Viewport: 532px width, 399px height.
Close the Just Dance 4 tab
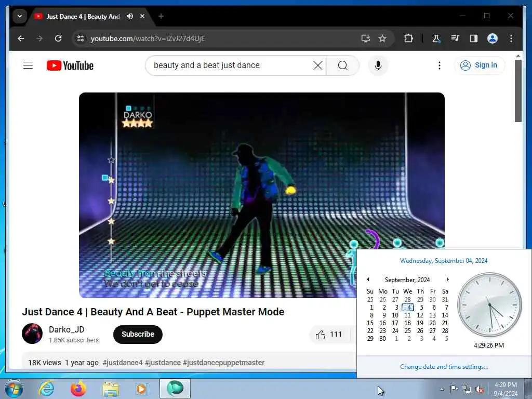pos(142,16)
